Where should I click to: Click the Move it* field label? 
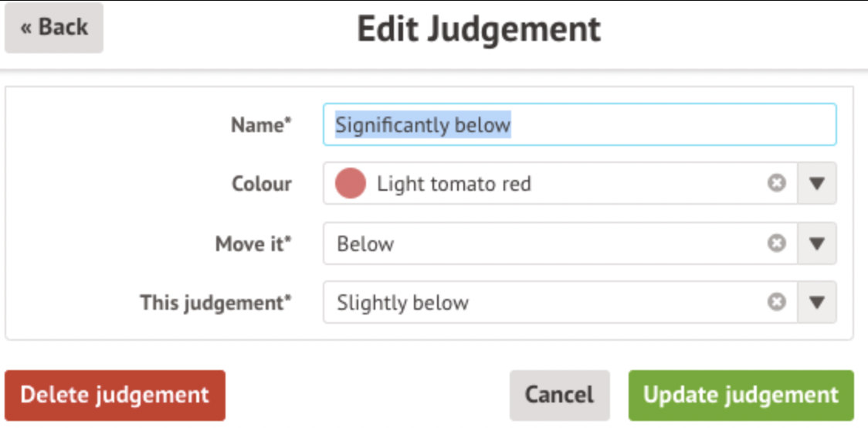(254, 244)
